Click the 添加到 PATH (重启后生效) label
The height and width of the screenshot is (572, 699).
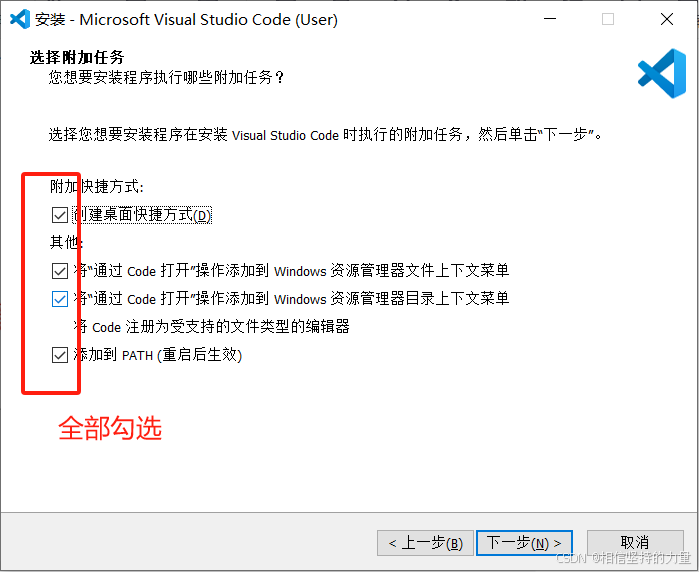tap(157, 355)
